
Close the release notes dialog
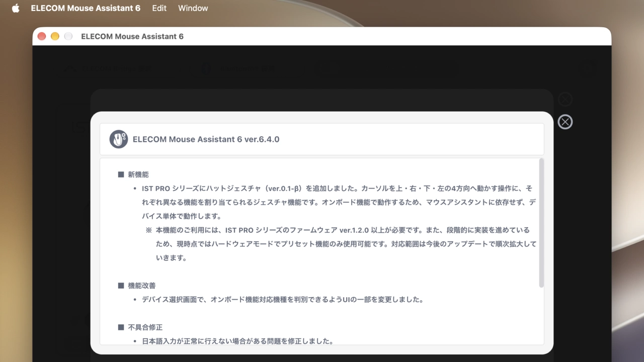pos(565,122)
